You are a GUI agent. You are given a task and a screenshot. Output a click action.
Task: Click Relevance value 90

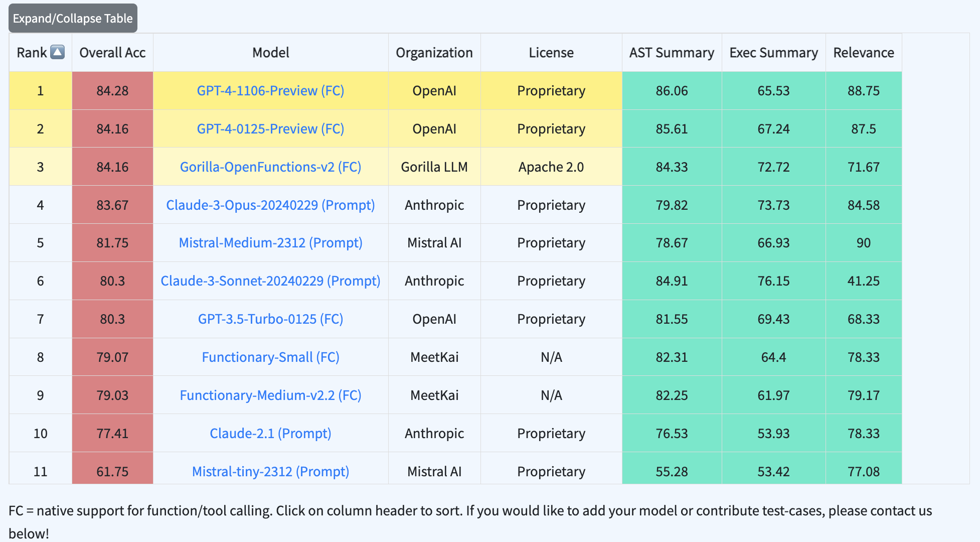coord(864,243)
